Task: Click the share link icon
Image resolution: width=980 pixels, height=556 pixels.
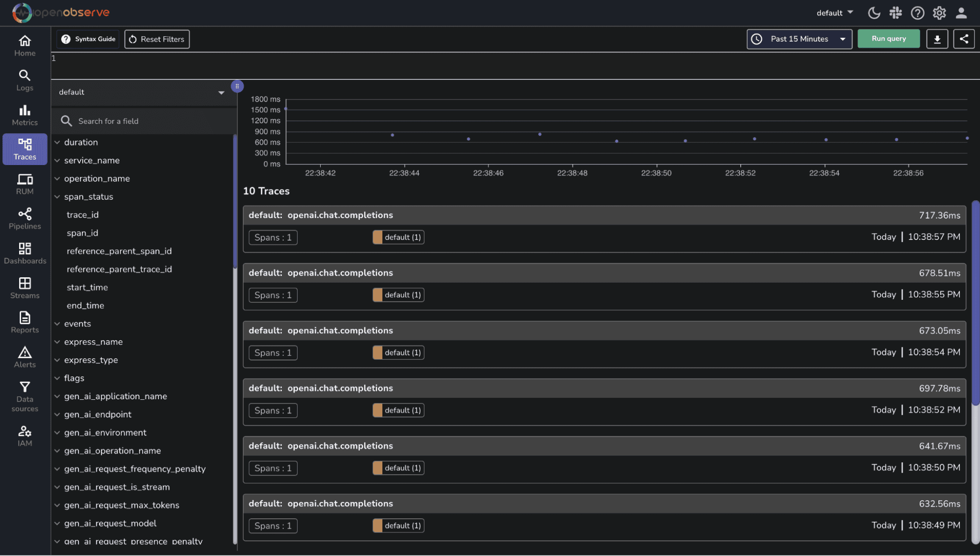Action: click(x=963, y=39)
